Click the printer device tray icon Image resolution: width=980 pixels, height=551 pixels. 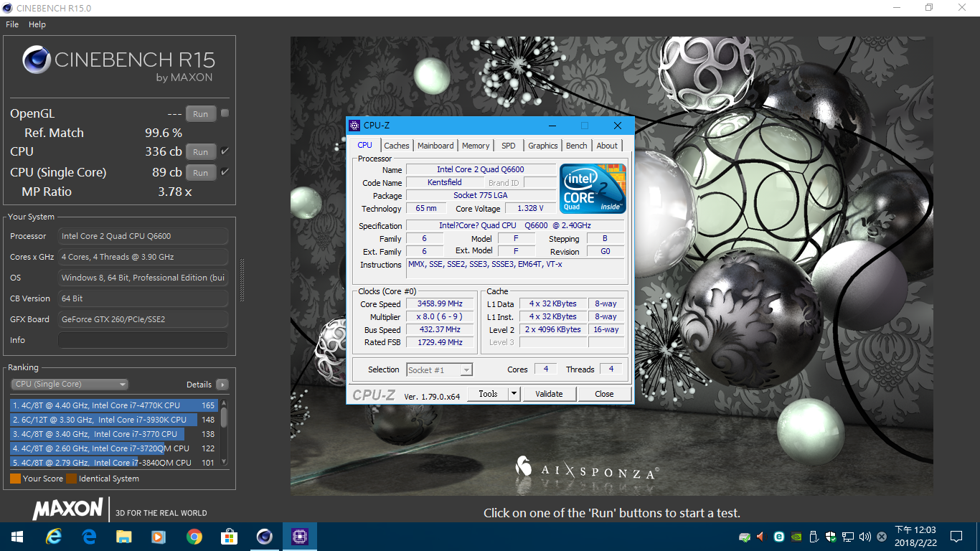(745, 537)
